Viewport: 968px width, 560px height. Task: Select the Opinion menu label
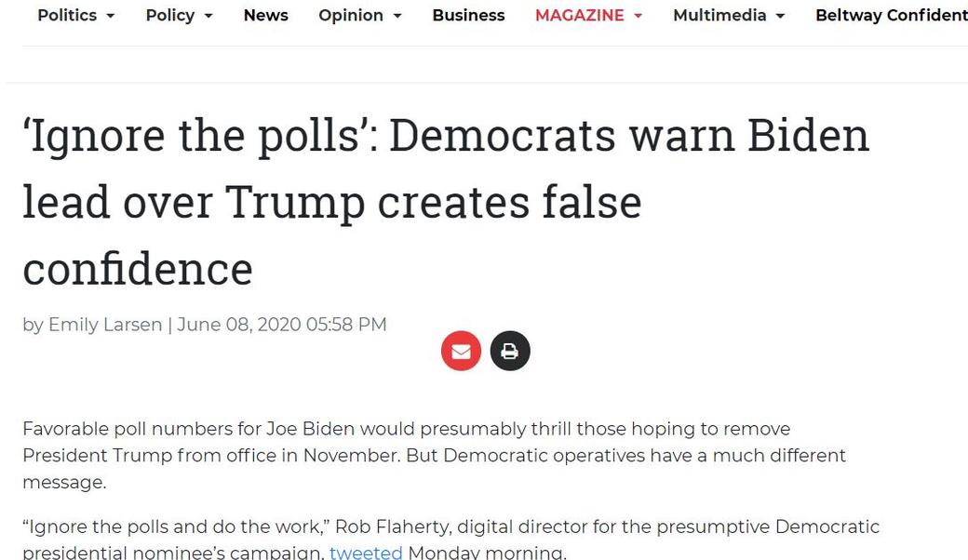[351, 15]
